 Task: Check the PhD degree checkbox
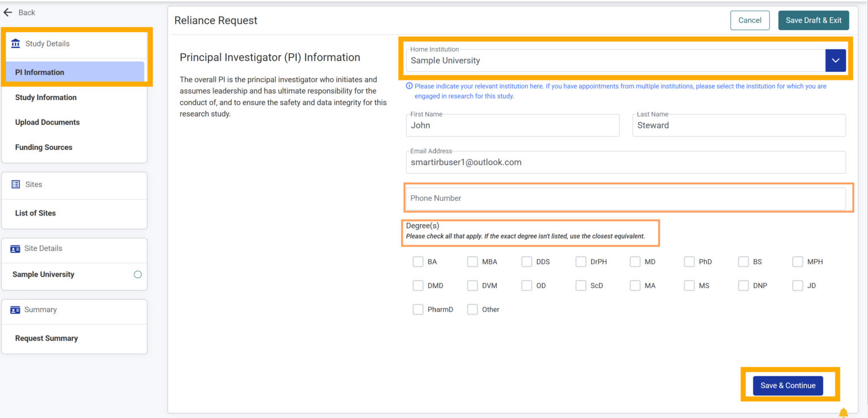[689, 261]
